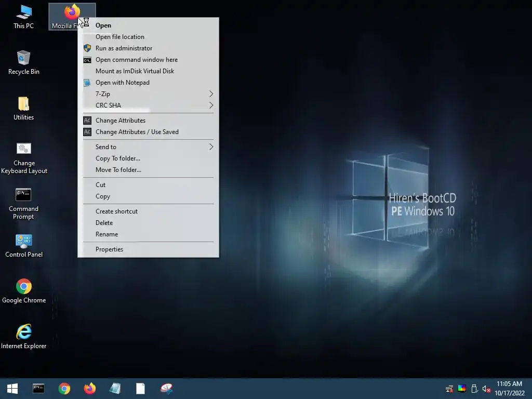The height and width of the screenshot is (399, 532).
Task: Click the Ac icon beside Change Attributes
Action: (x=87, y=121)
